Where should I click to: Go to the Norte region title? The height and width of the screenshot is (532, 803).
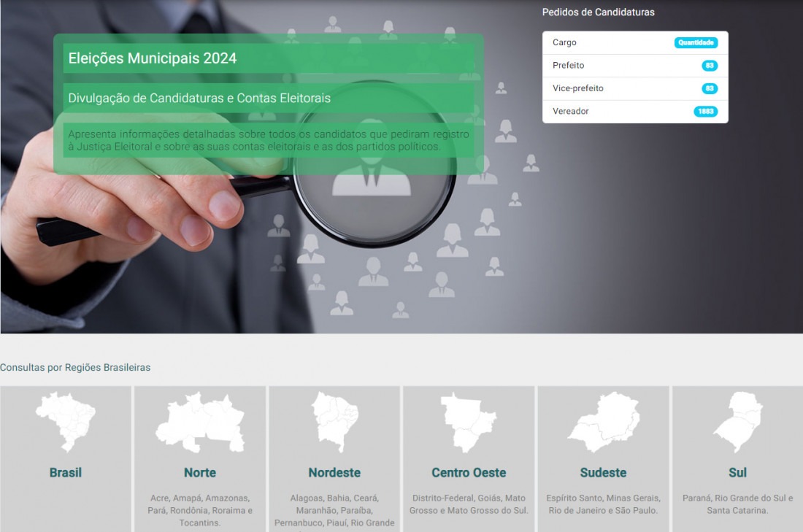[x=200, y=472]
